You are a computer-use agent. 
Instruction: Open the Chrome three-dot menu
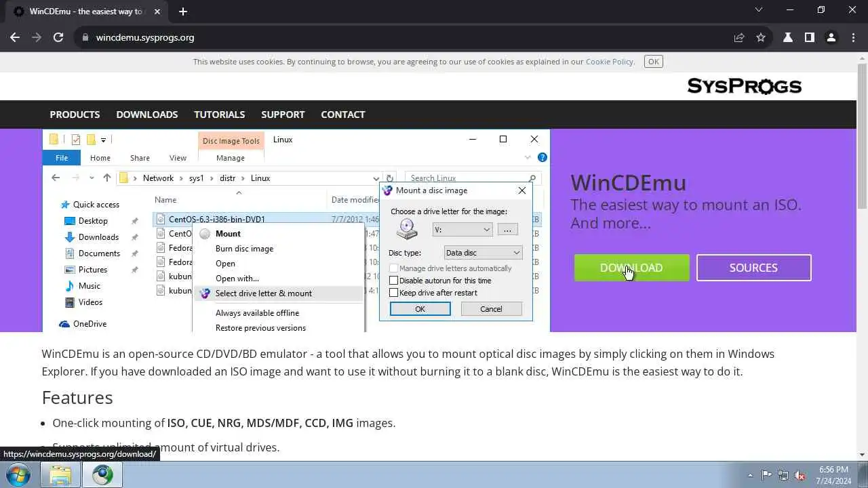click(852, 37)
